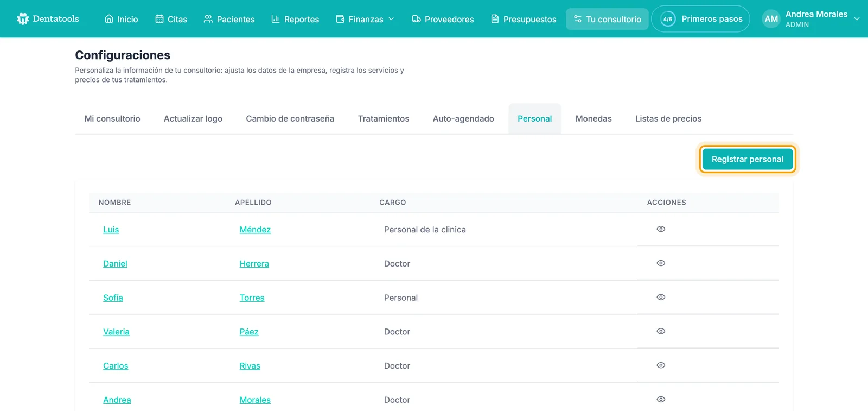Open the Torres surname link
868x411 pixels.
[252, 298]
